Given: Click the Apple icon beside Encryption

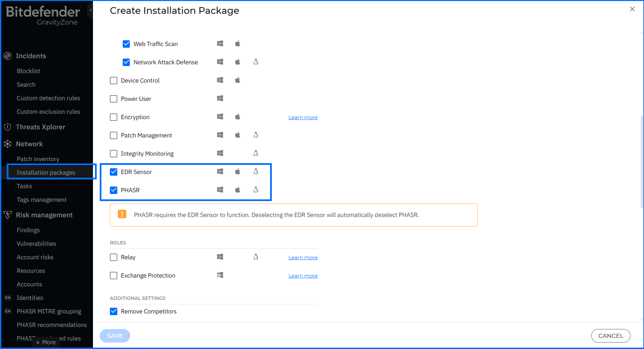Looking at the screenshot, I should pyautogui.click(x=238, y=117).
